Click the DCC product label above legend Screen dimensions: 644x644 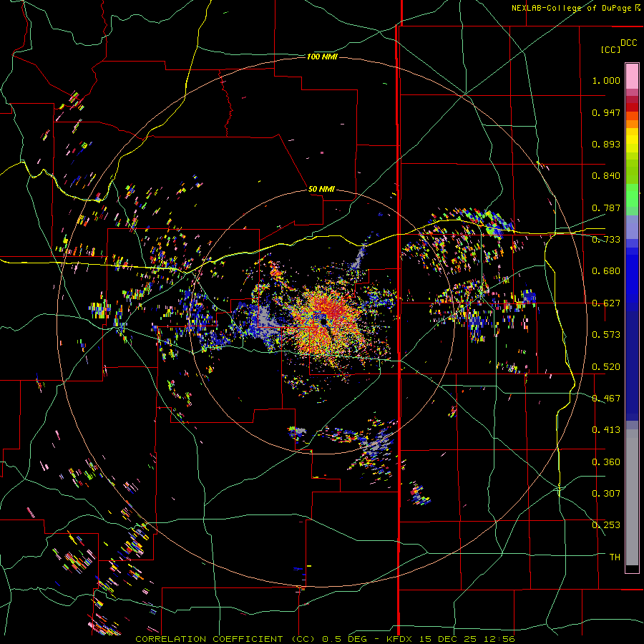pyautogui.click(x=629, y=43)
